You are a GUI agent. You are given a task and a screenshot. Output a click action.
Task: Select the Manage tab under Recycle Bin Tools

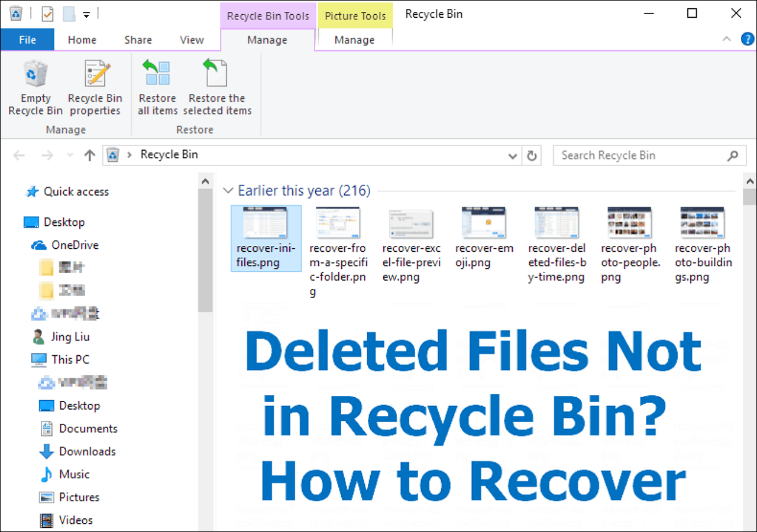pos(267,40)
